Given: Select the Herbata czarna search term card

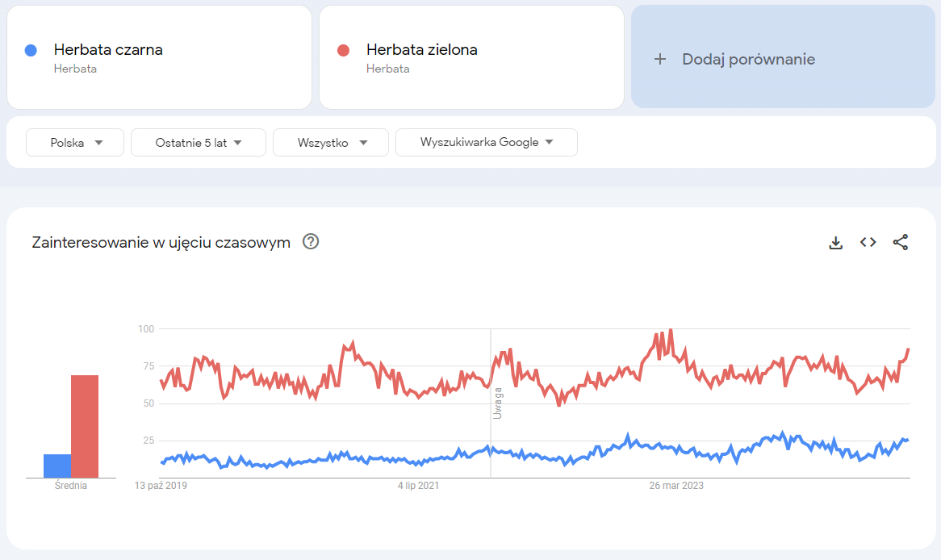Looking at the screenshot, I should coord(159,56).
